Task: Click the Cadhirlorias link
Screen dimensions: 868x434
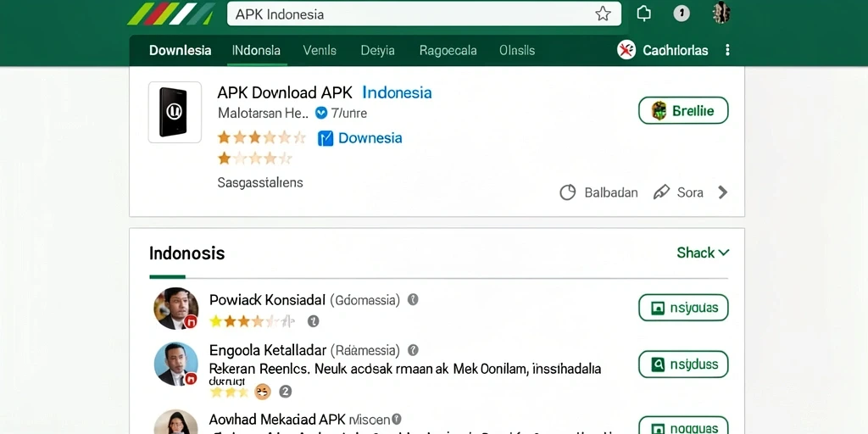Action: point(676,51)
